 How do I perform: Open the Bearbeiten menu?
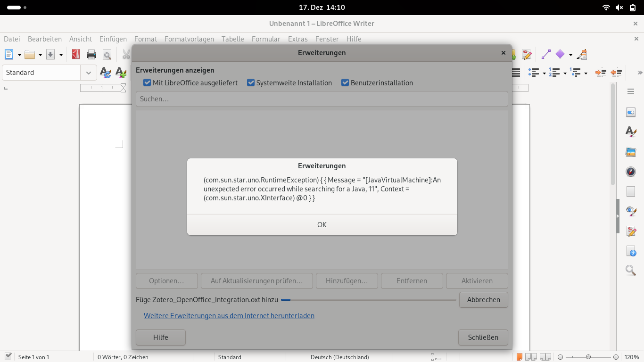coord(45,39)
